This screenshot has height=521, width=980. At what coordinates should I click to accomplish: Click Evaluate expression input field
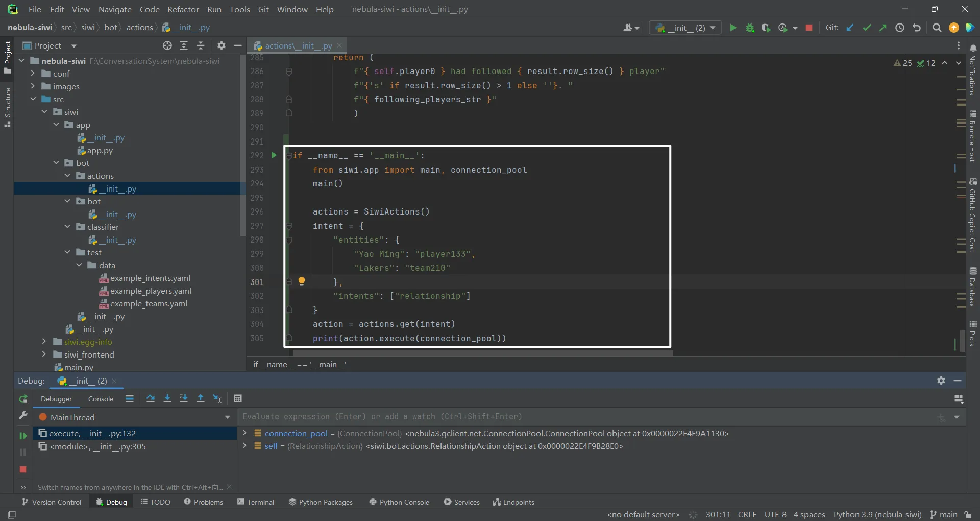(587, 417)
